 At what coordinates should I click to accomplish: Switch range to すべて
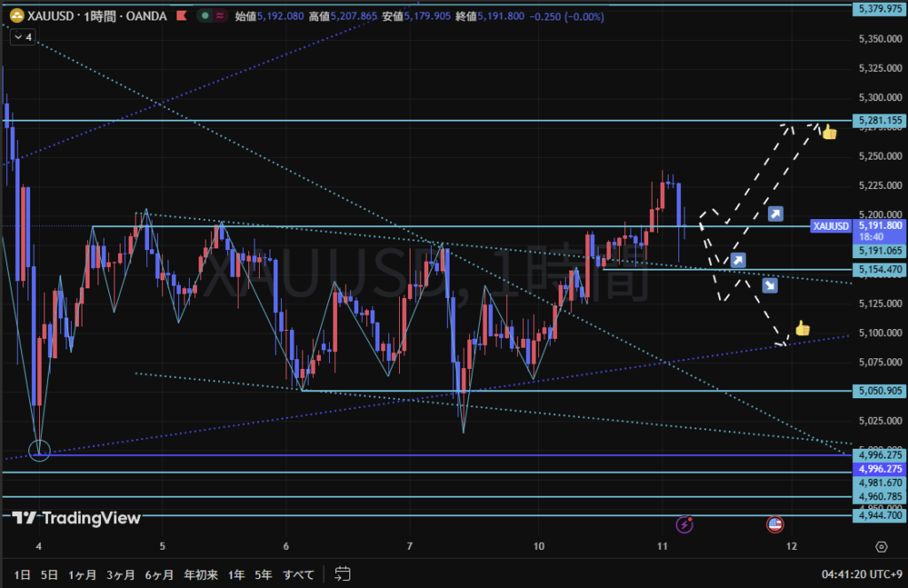tap(298, 575)
